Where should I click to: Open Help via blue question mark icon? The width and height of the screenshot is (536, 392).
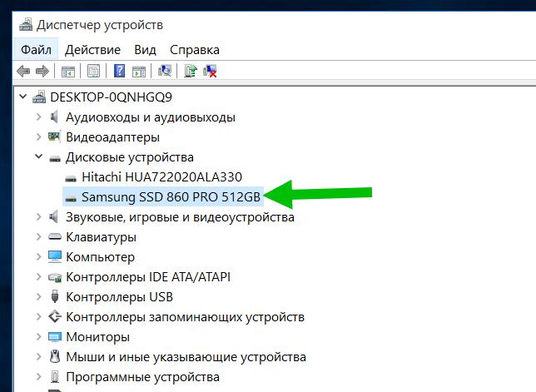[x=119, y=71]
